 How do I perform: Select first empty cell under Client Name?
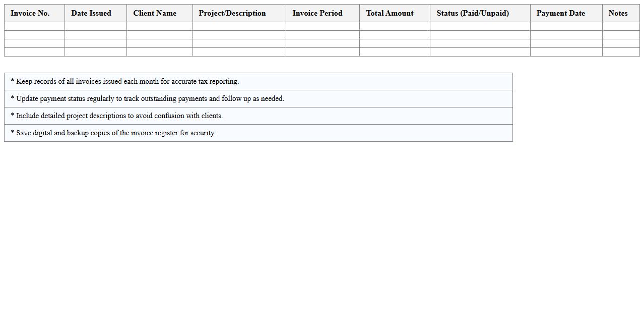click(159, 26)
